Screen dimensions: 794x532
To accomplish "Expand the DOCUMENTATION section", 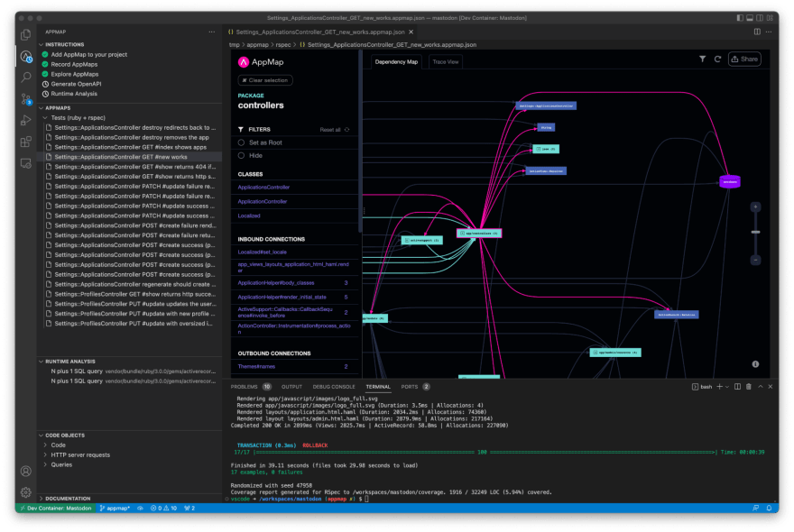I will tap(68, 499).
